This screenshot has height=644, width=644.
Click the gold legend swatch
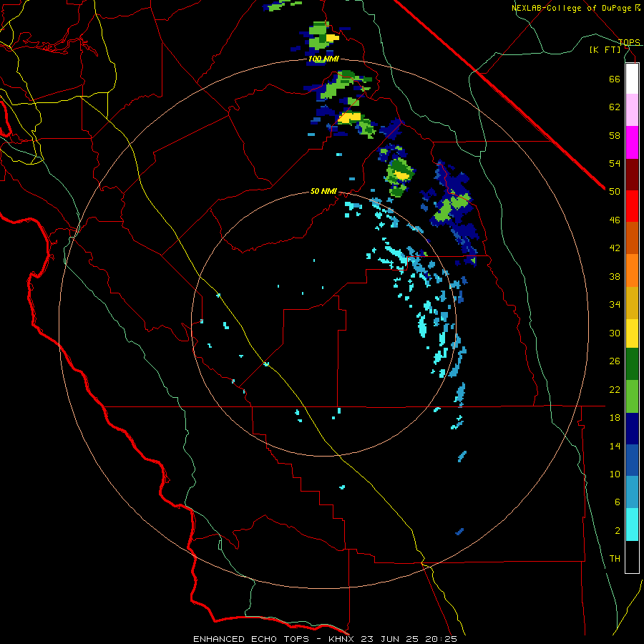pyautogui.click(x=632, y=303)
